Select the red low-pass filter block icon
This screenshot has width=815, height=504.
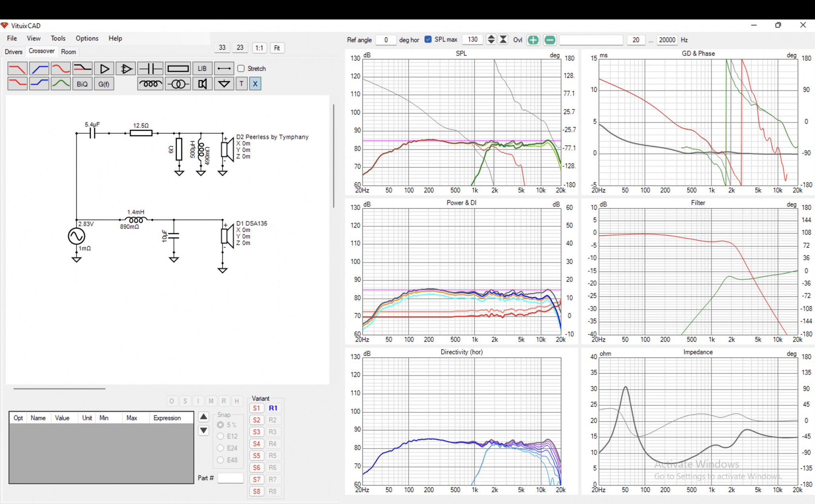pos(17,69)
